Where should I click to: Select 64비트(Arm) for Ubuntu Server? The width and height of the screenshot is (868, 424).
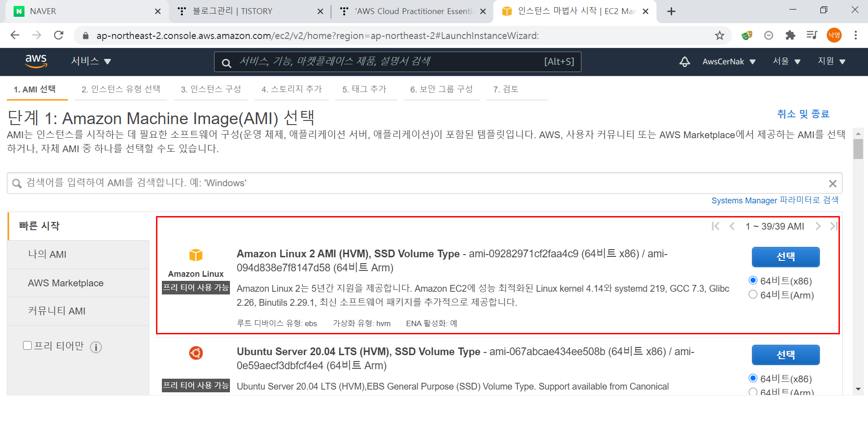pos(753,392)
